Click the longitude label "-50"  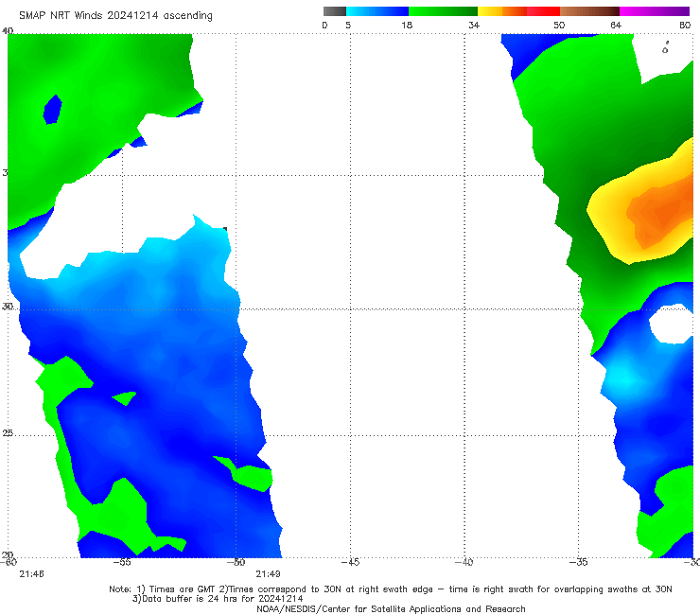tap(236, 562)
